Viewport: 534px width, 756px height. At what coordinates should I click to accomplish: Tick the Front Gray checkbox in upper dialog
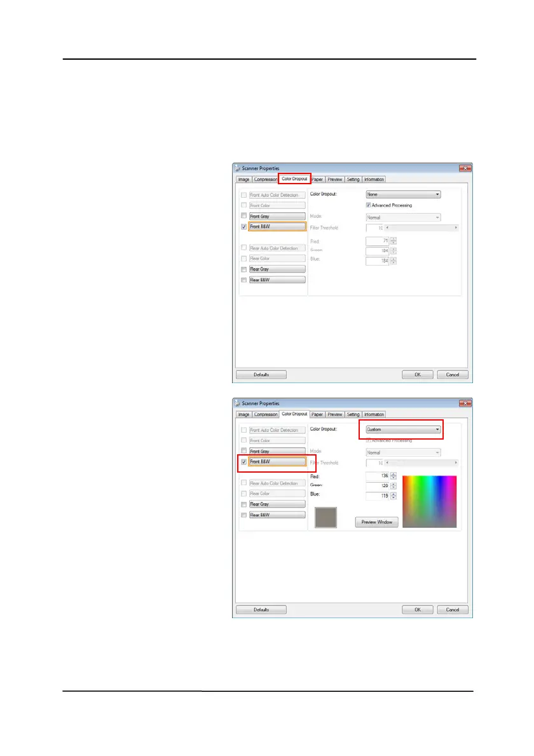tap(243, 216)
